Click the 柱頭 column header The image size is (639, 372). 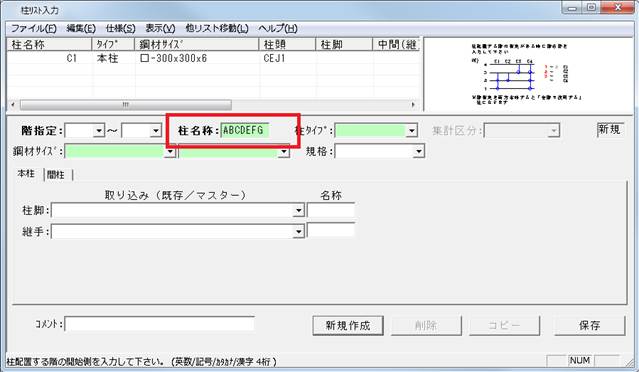287,44
